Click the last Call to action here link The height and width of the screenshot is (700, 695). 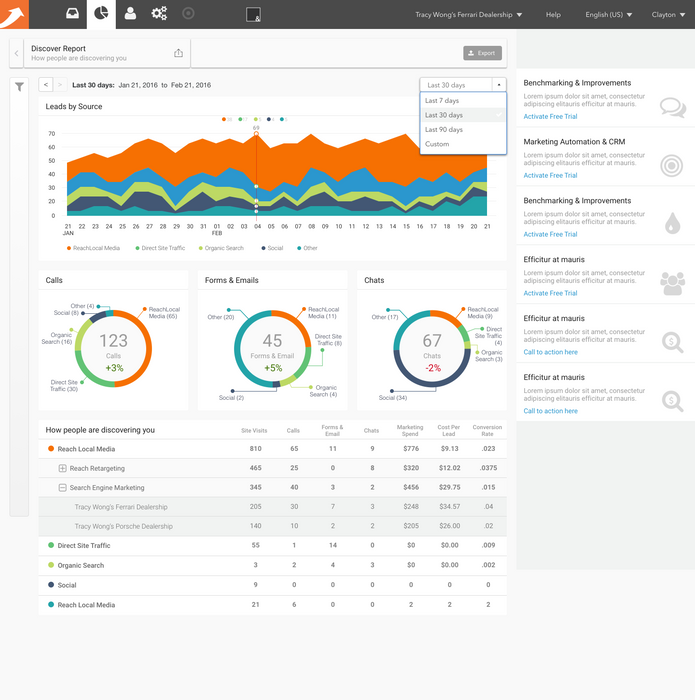pos(550,411)
